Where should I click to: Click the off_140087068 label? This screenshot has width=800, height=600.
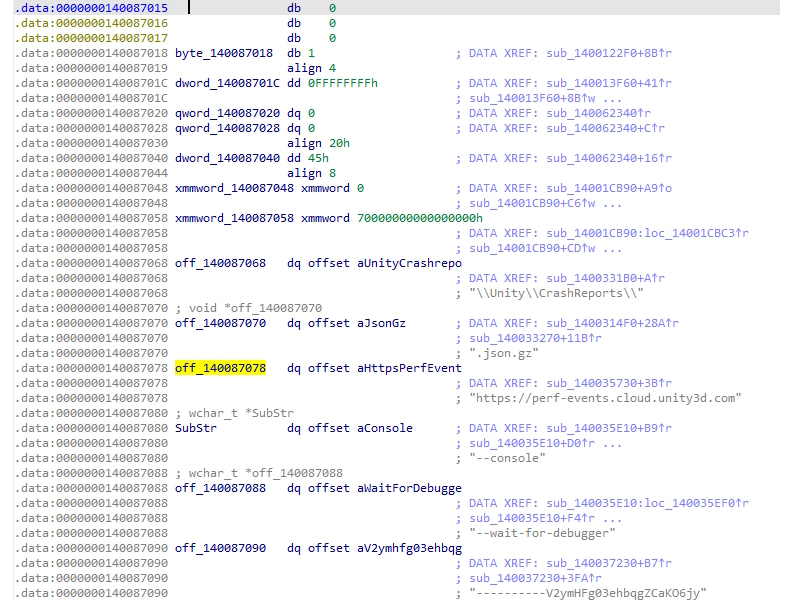tap(220, 263)
